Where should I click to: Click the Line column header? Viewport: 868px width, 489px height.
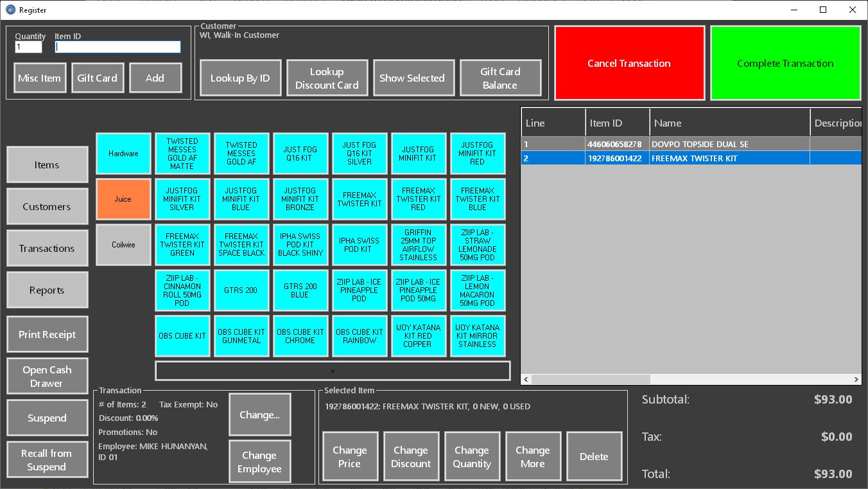tap(553, 123)
